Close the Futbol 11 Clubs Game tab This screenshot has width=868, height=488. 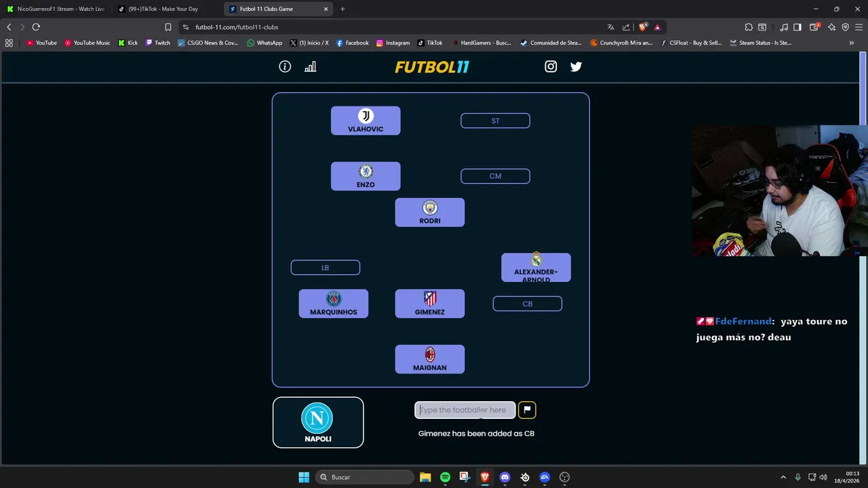click(x=325, y=9)
